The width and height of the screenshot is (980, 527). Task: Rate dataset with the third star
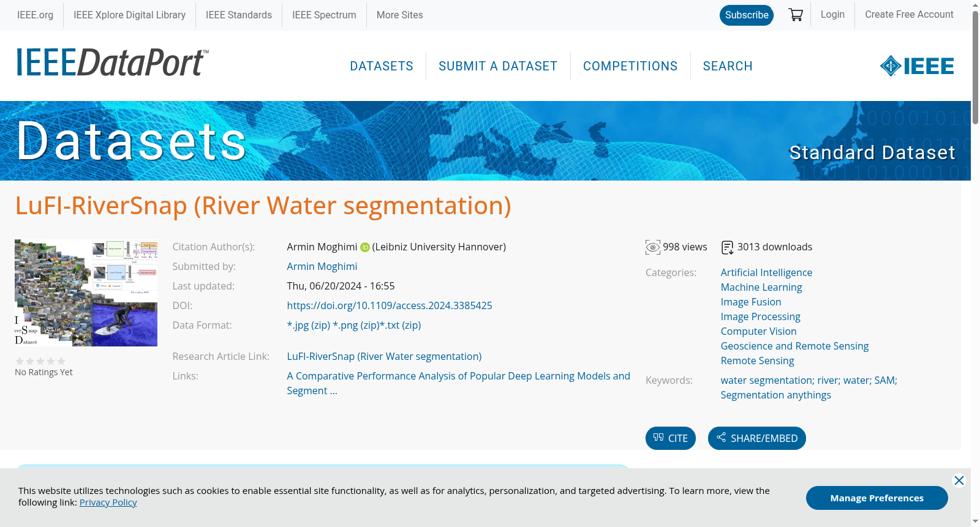pyautogui.click(x=40, y=361)
